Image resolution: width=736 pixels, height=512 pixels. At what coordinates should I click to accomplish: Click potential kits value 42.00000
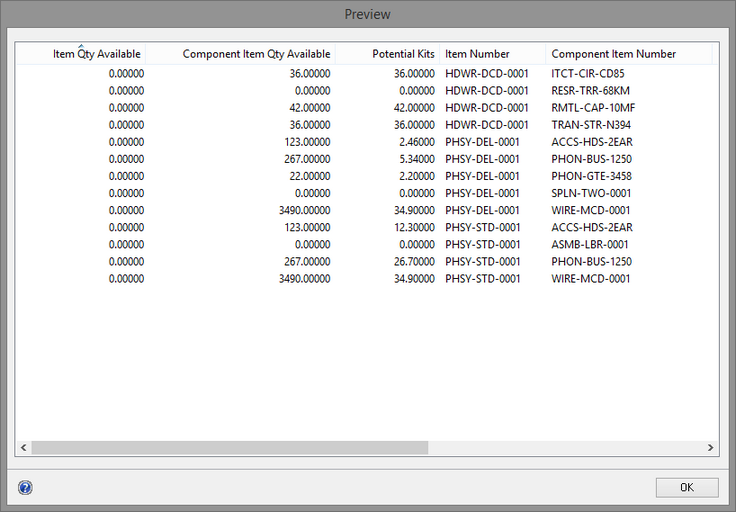(414, 108)
